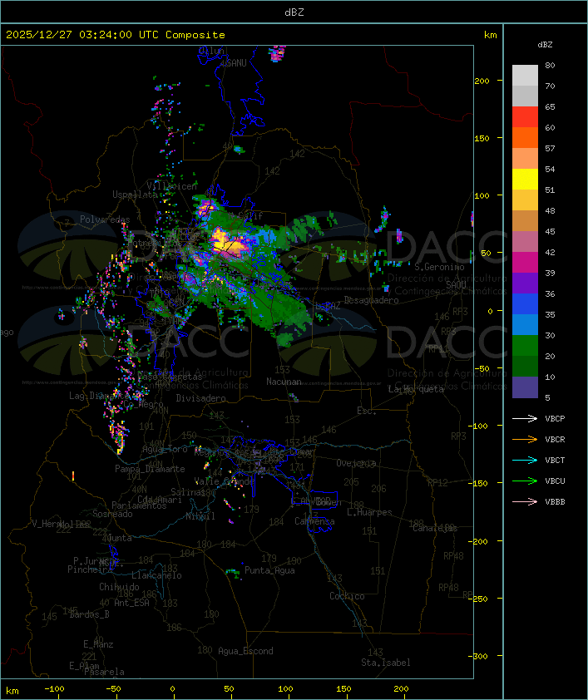588x700 pixels.
Task: Pick the magenta 39–42 dBZ legend swatch
Action: tap(525, 263)
